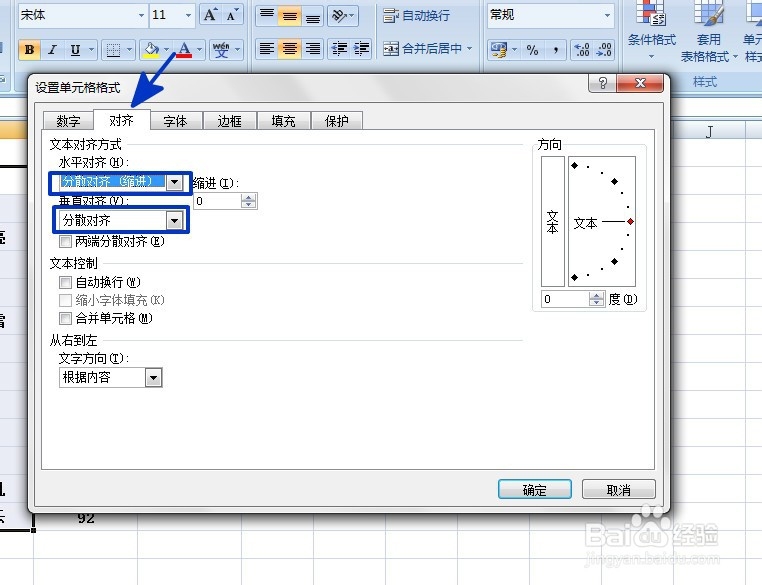
Task: Decrease font size with small A
Action: pos(232,16)
